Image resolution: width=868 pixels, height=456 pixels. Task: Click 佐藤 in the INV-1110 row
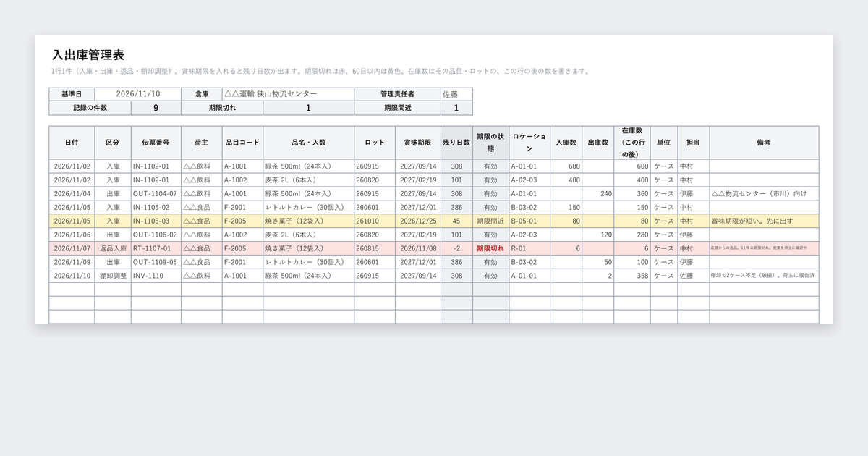click(x=694, y=276)
